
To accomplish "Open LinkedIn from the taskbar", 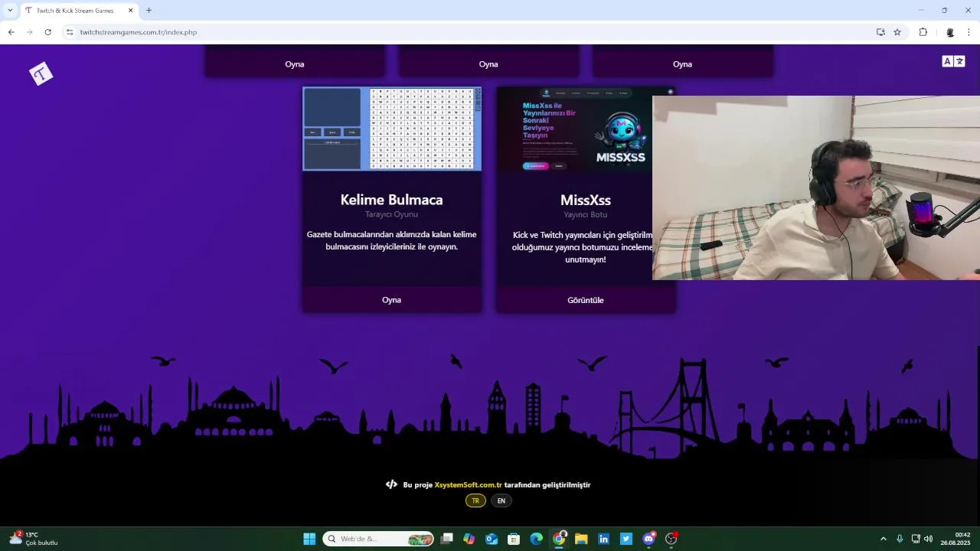I will (x=603, y=539).
